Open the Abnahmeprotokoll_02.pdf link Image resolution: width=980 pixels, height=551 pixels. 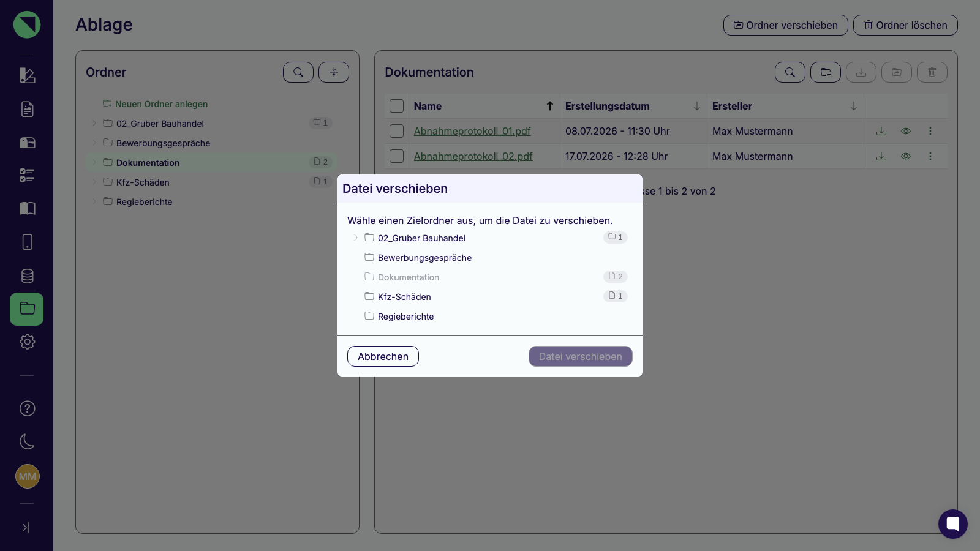pyautogui.click(x=473, y=156)
